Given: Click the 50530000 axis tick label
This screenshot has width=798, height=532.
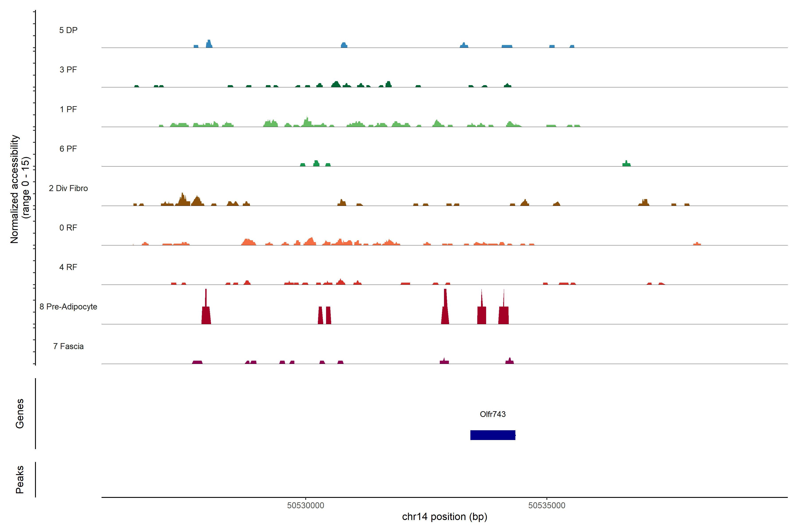Looking at the screenshot, I should [x=305, y=506].
